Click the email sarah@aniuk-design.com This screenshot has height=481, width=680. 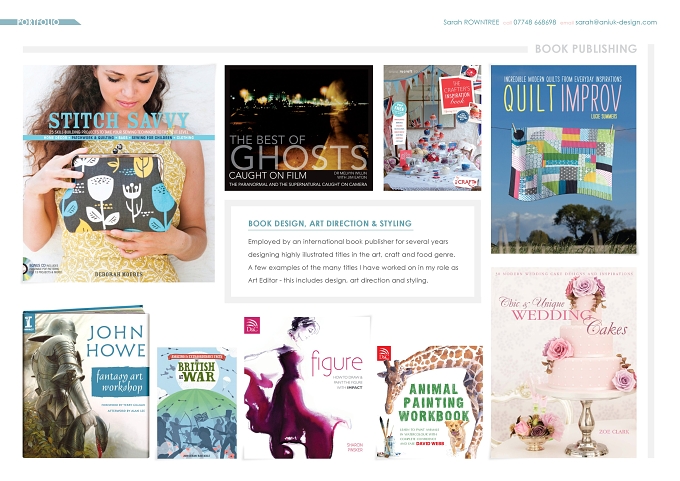(616, 22)
